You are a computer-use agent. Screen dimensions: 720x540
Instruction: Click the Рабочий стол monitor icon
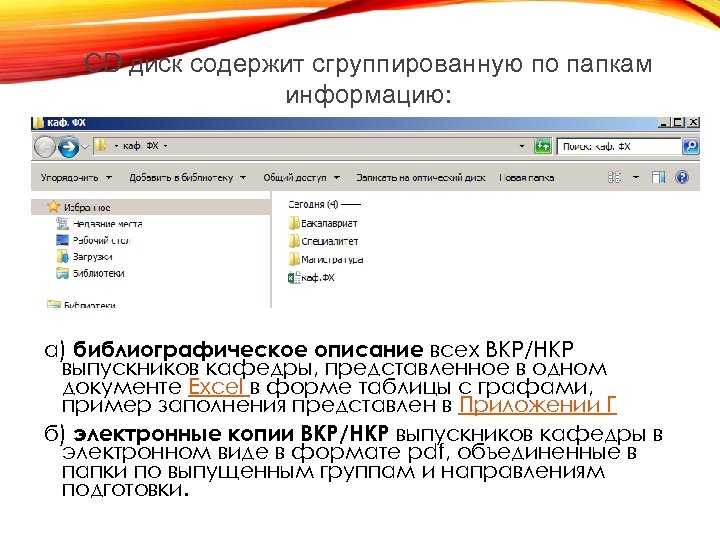click(62, 240)
